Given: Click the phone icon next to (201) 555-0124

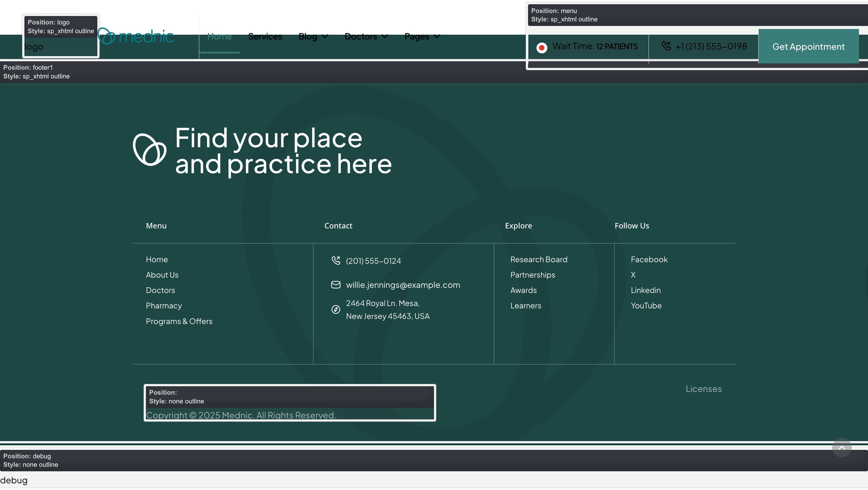Looking at the screenshot, I should pyautogui.click(x=336, y=260).
